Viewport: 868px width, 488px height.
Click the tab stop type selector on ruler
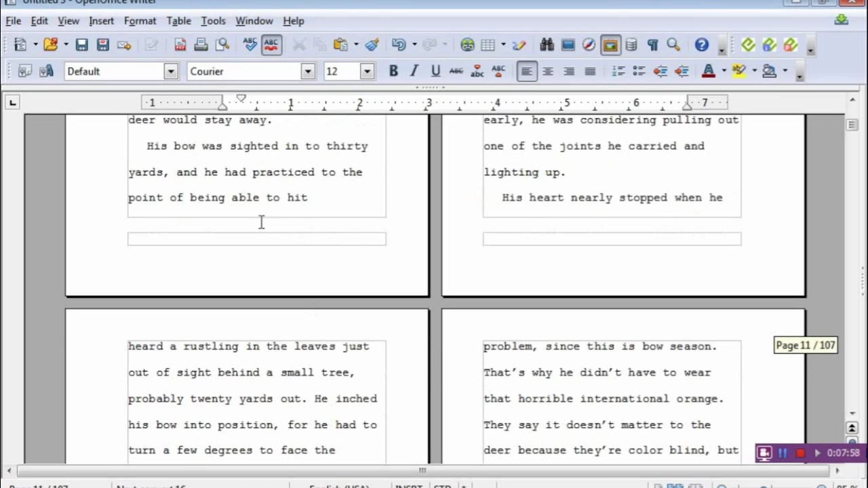pyautogui.click(x=12, y=103)
